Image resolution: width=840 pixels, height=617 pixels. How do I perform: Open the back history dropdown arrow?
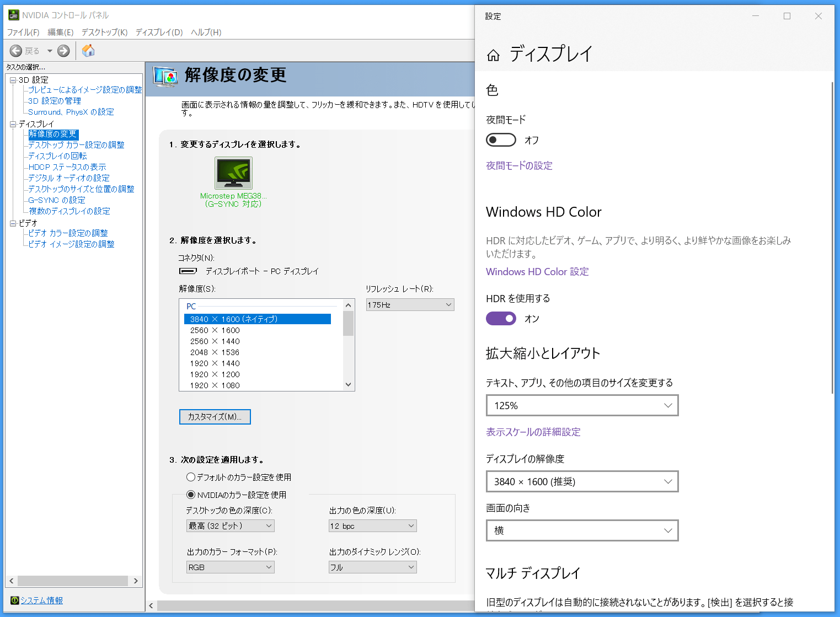(x=50, y=51)
